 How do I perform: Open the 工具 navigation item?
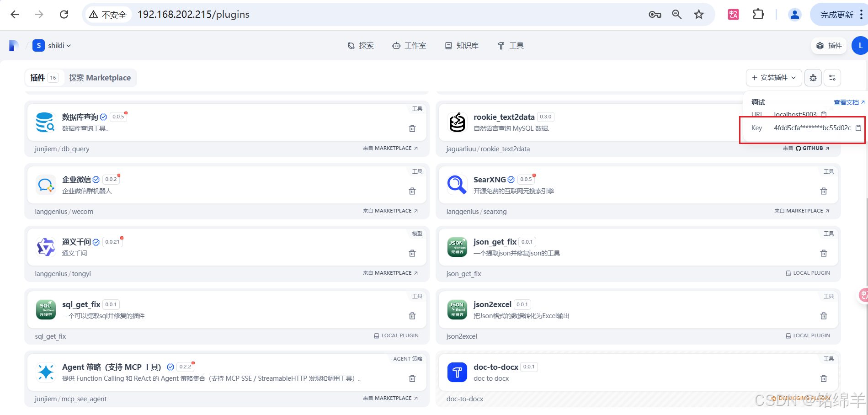tap(510, 45)
